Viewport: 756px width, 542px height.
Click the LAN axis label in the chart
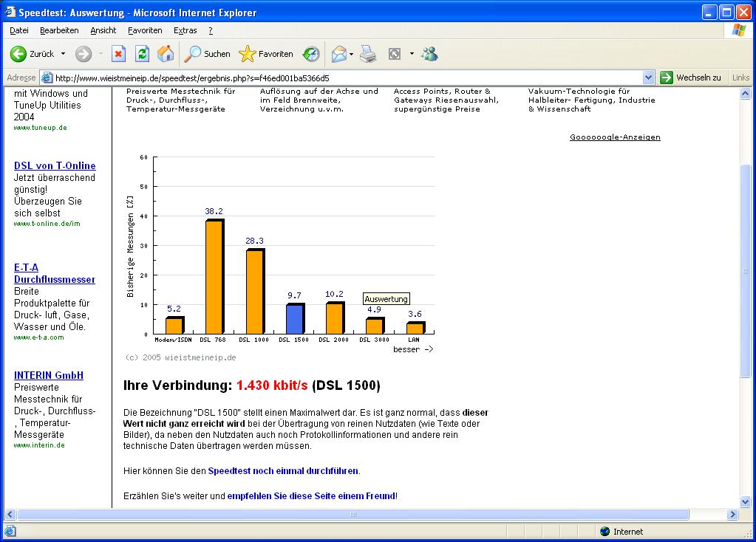coord(414,340)
